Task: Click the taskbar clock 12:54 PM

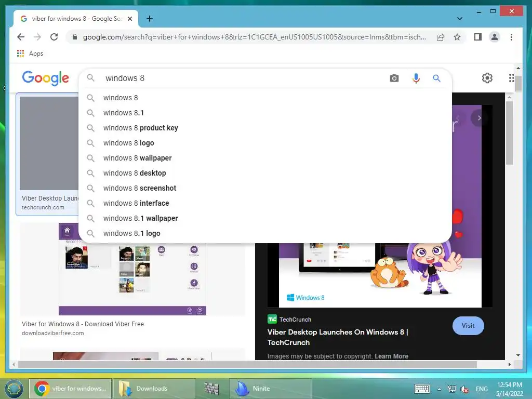Action: coord(509,385)
